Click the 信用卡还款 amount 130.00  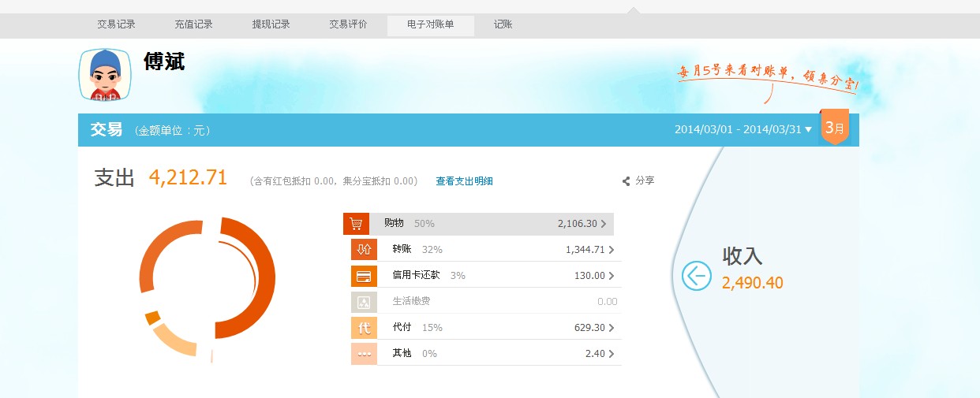(x=590, y=276)
